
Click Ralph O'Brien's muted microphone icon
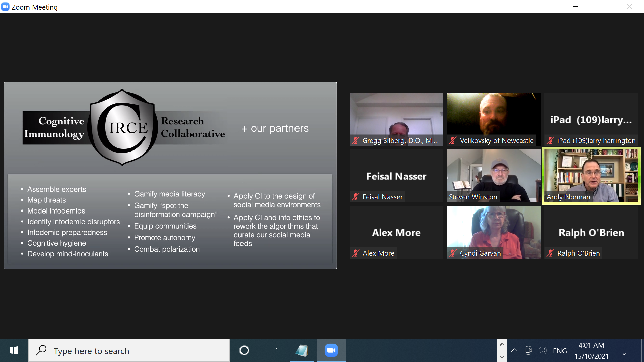[550, 253]
